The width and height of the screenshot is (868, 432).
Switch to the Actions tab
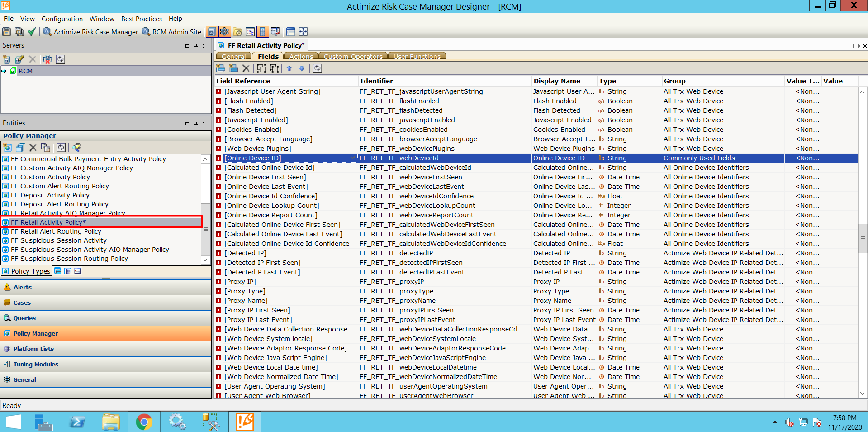[301, 56]
